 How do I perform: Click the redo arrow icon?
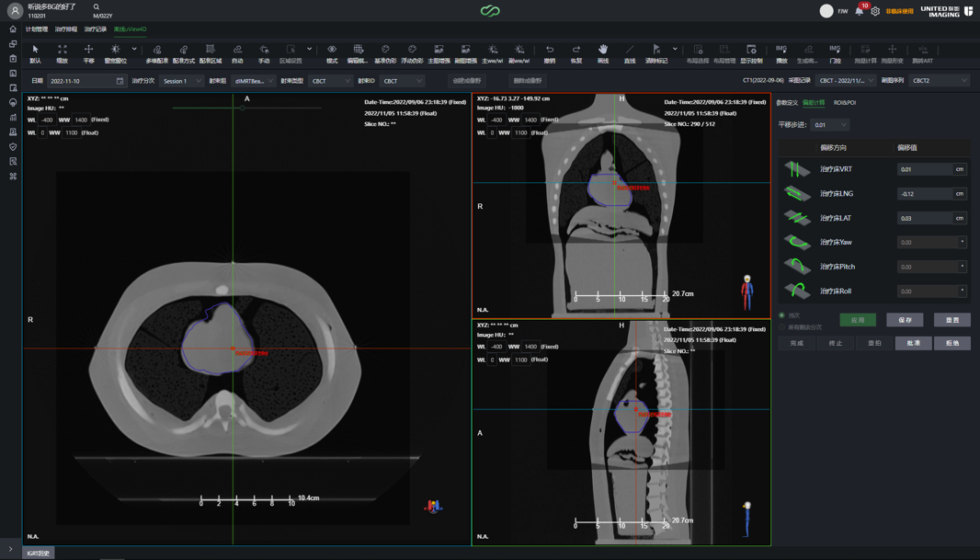pyautogui.click(x=576, y=50)
